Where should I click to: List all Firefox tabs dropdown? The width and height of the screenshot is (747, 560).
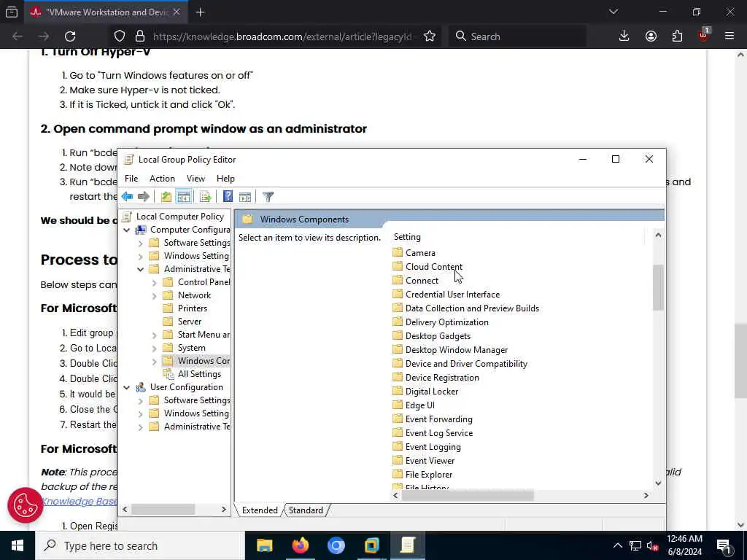point(613,12)
